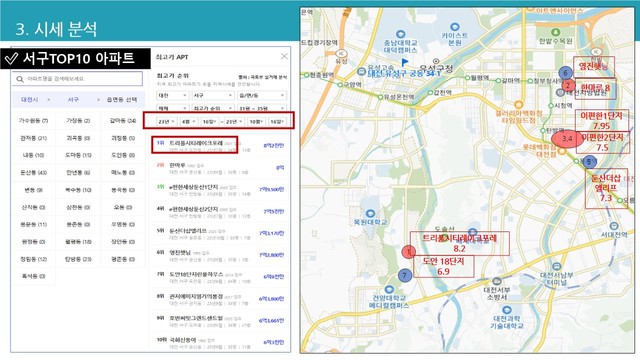Screen dimensions: 640x360
Task: Click the blue number 5 map marker
Action: (589, 162)
